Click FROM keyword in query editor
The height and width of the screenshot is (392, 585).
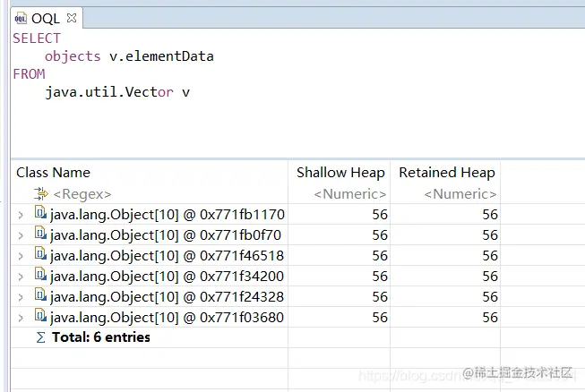(29, 74)
